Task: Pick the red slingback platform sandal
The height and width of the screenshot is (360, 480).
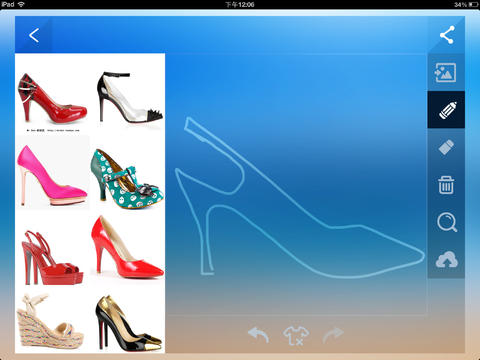Action: pos(52,258)
